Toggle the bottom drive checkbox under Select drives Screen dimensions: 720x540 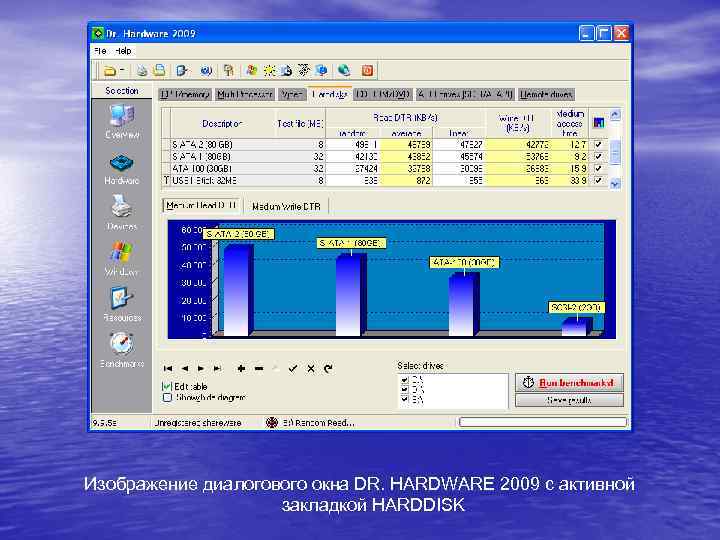pyautogui.click(x=405, y=399)
